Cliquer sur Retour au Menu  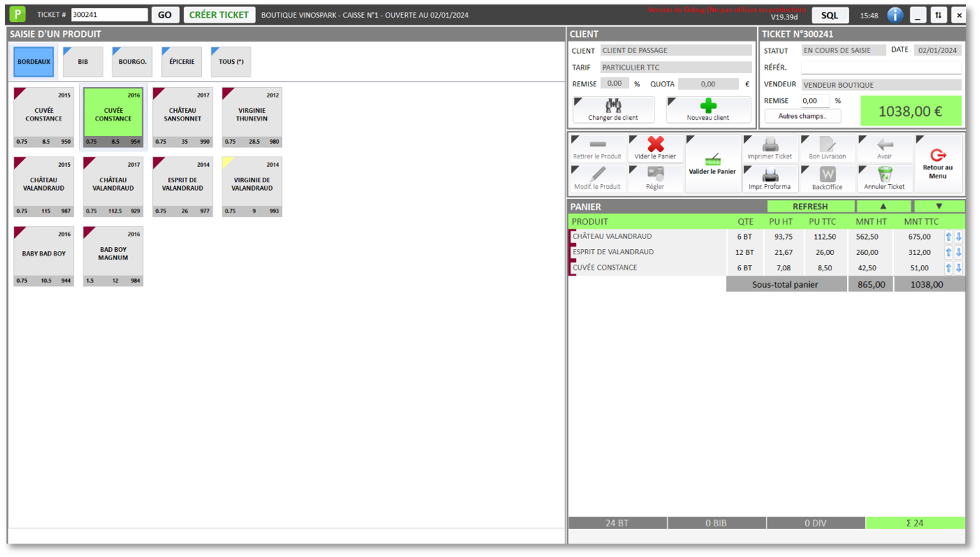938,164
